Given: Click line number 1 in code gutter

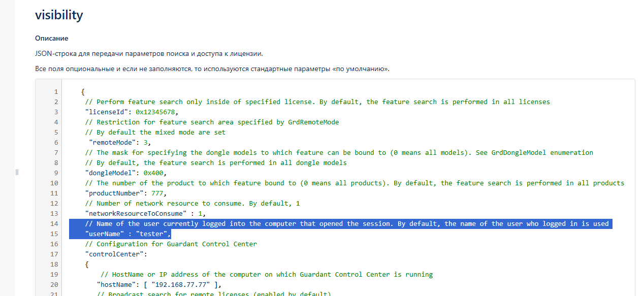Looking at the screenshot, I should tap(55, 92).
